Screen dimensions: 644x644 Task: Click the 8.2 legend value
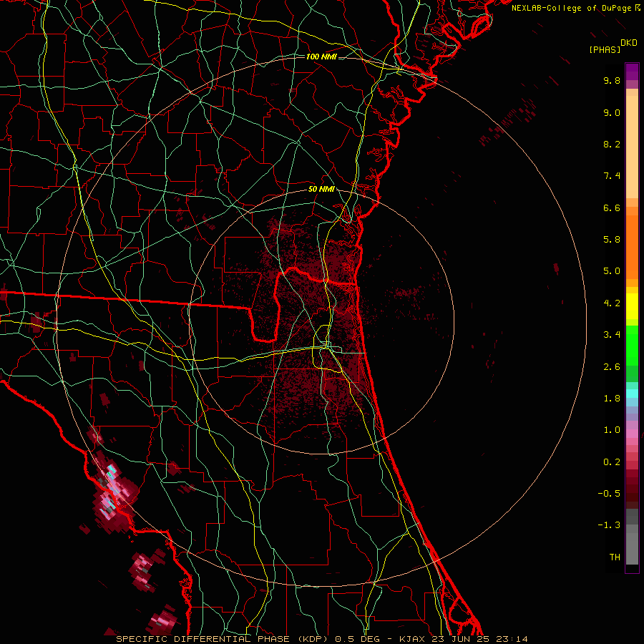point(612,144)
